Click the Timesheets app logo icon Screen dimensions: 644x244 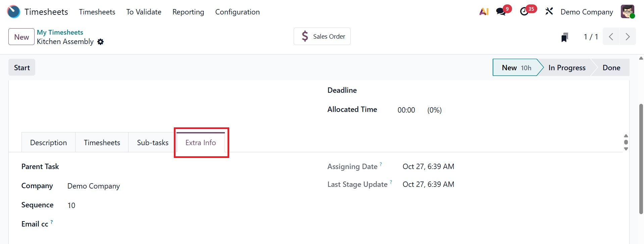13,12
